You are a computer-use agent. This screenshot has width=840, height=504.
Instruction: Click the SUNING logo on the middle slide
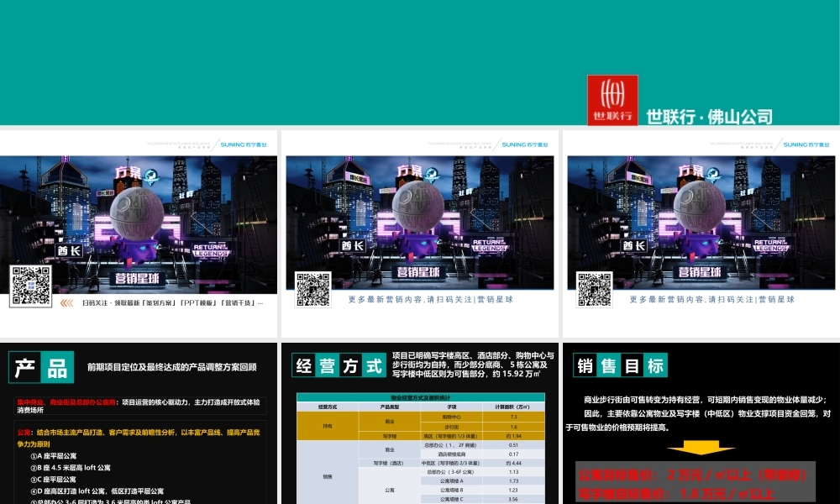[x=525, y=144]
